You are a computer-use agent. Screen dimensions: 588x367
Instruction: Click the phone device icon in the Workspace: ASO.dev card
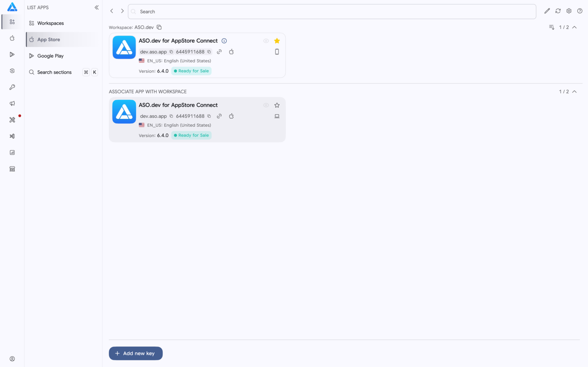tap(277, 52)
